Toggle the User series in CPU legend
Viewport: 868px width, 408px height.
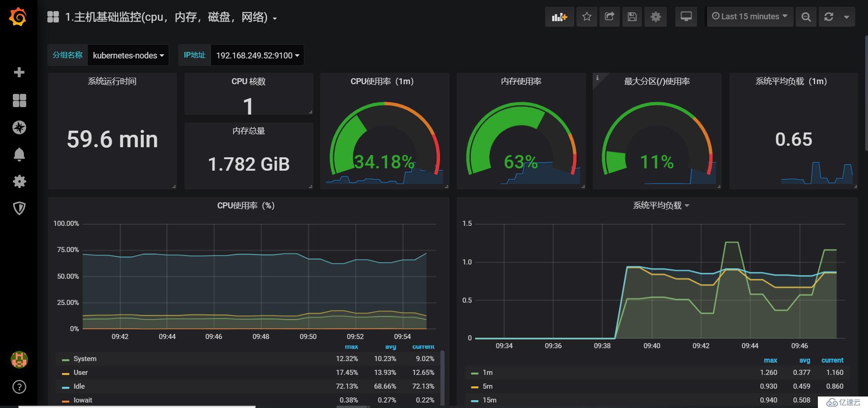coord(80,373)
